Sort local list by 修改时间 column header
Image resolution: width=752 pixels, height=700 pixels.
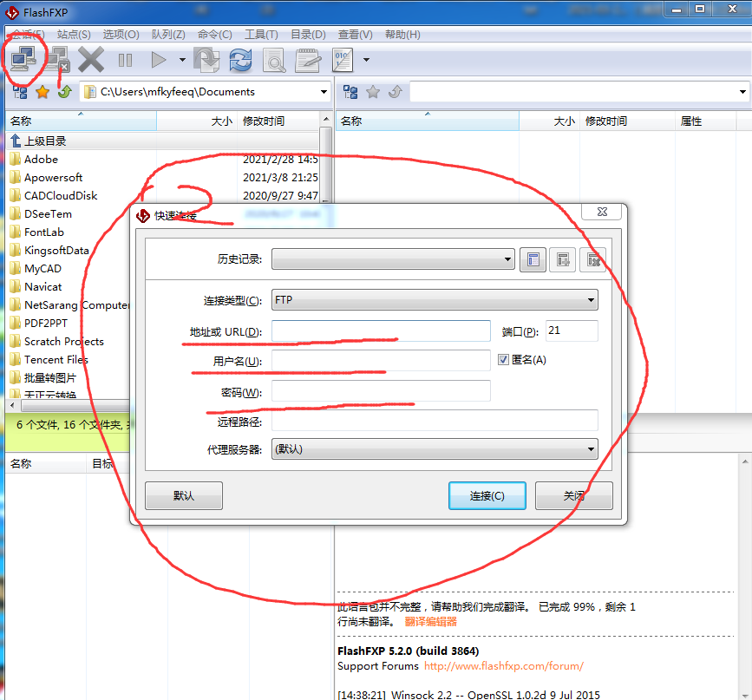click(278, 121)
